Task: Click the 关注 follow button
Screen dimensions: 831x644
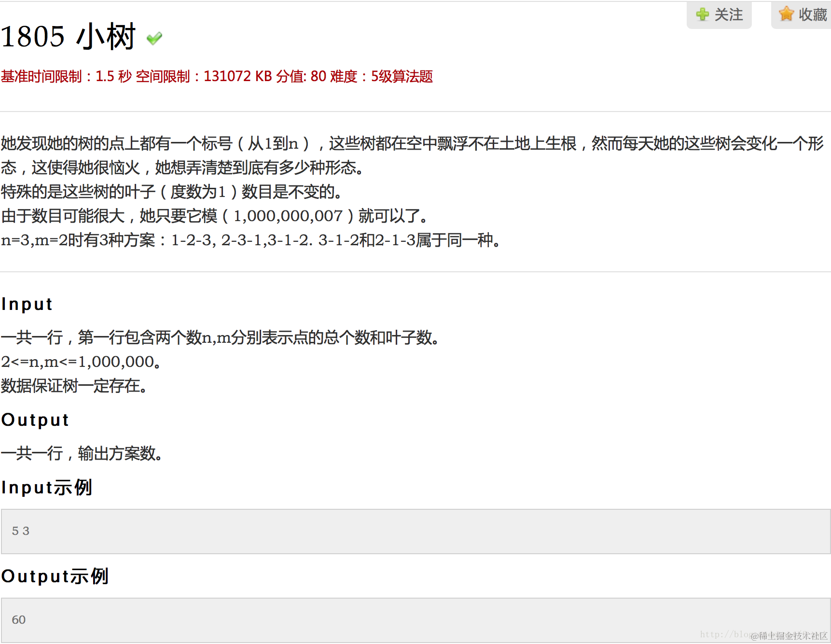Action: pyautogui.click(x=719, y=14)
